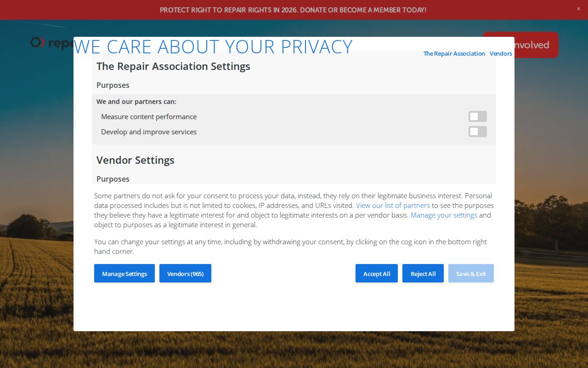This screenshot has height=368, width=588.
Task: Open the Vendors (965) list
Action: 185,273
